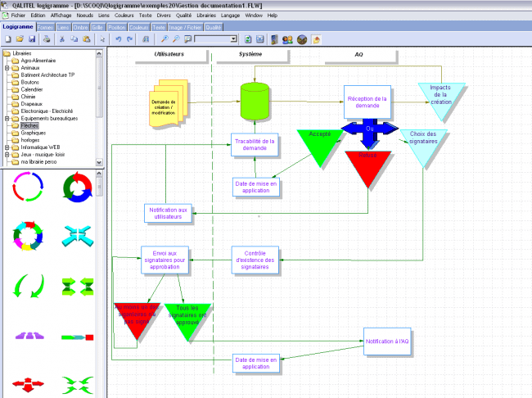The image size is (532, 398).
Task: Open the find binoculars tool
Action: point(146,39)
